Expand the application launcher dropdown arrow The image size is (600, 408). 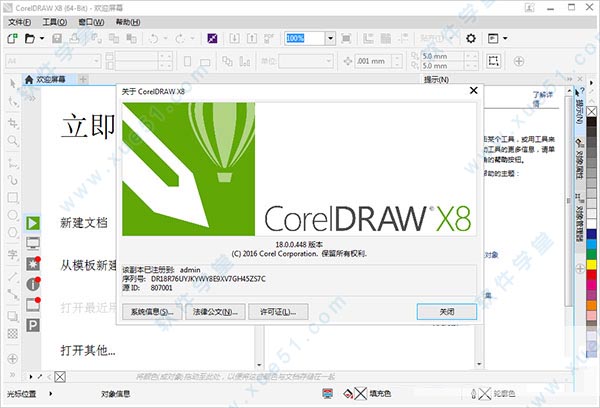(x=505, y=38)
